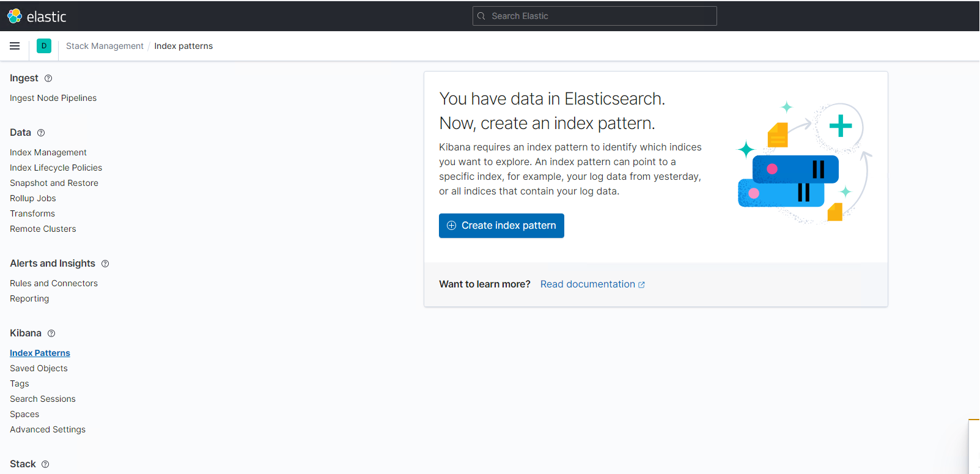Open Index Management

coord(48,152)
